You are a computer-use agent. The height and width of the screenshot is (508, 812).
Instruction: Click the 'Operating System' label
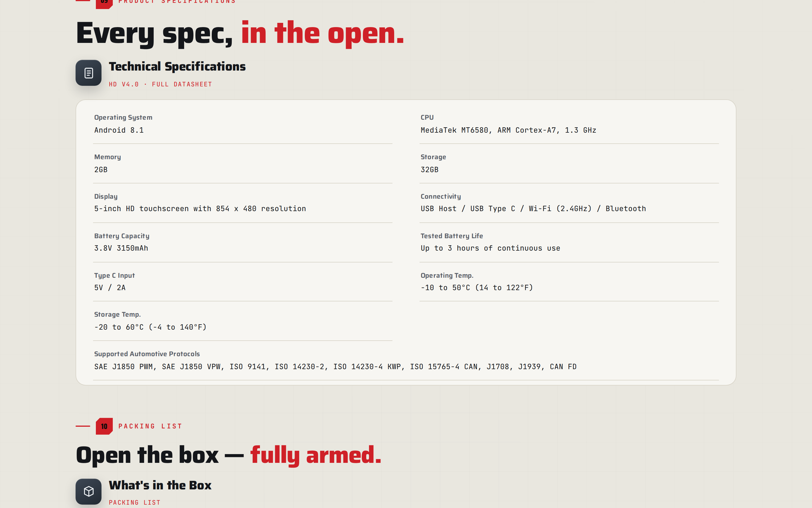click(123, 118)
